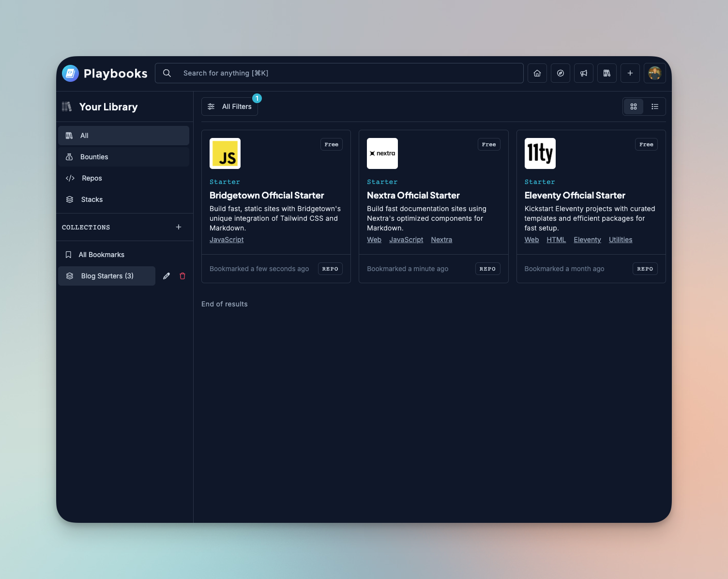
Task: Switch to list view
Action: click(x=655, y=107)
